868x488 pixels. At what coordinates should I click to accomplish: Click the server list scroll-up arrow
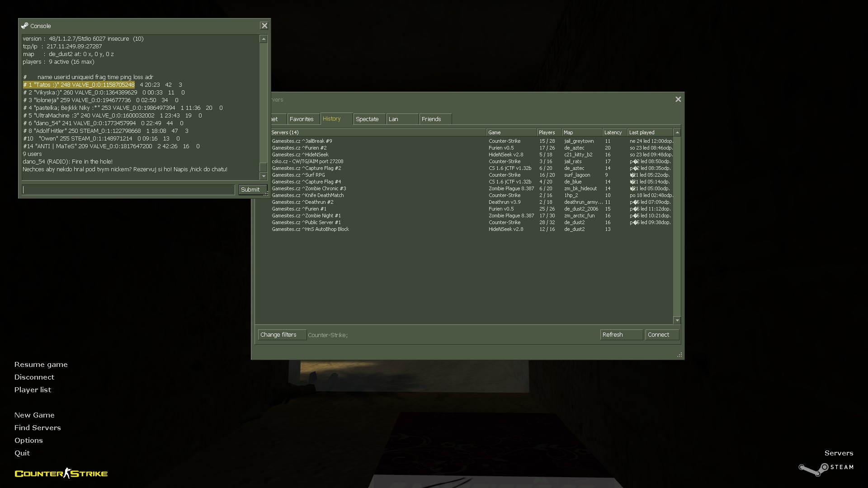[x=677, y=132]
